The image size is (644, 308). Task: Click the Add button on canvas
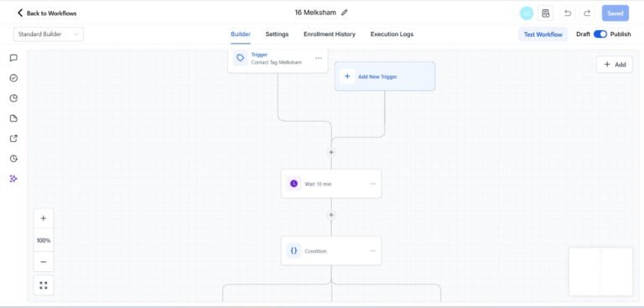click(615, 65)
